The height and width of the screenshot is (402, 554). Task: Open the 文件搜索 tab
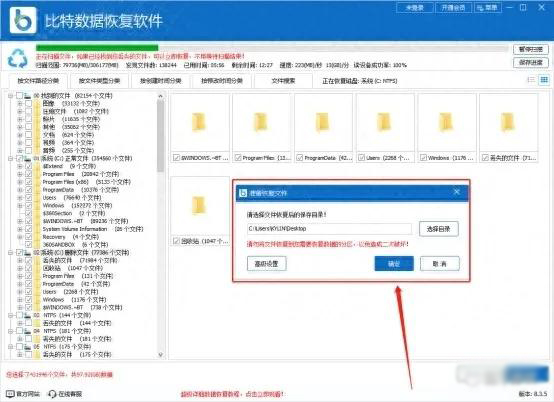click(283, 81)
